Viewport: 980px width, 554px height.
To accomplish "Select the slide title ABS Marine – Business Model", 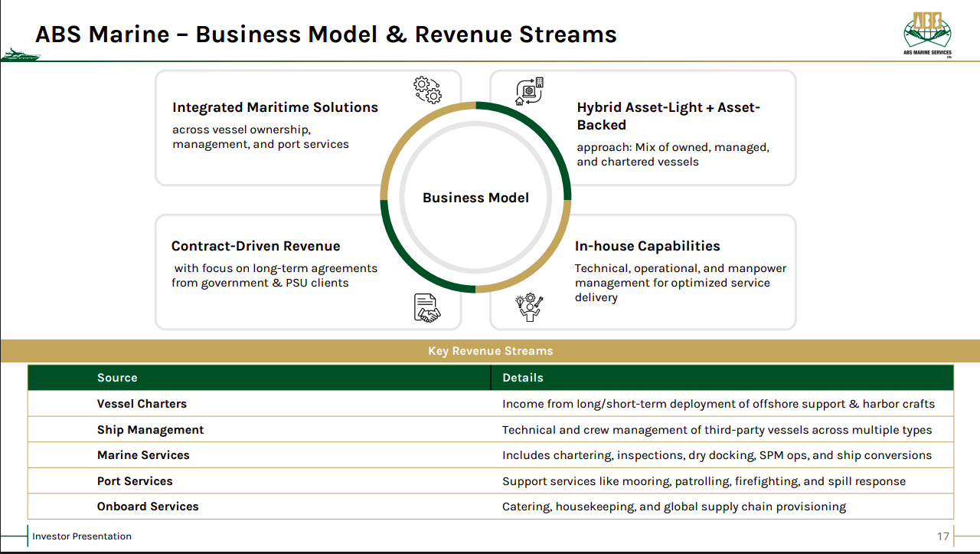I will pyautogui.click(x=326, y=34).
